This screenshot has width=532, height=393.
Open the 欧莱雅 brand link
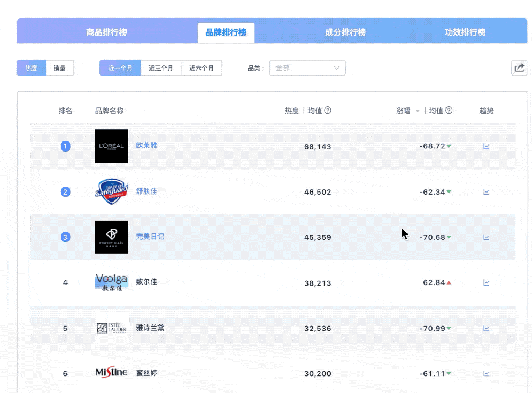coord(147,146)
